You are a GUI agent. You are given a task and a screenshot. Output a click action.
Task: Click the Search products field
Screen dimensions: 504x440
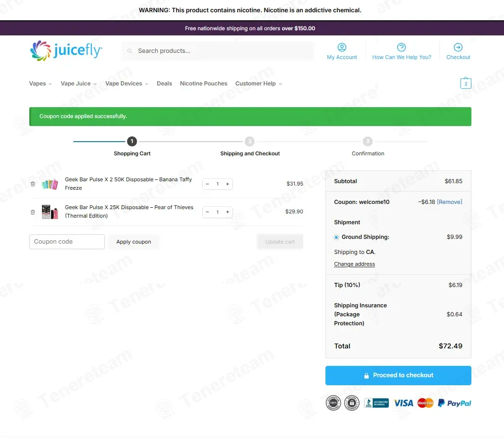click(x=218, y=51)
